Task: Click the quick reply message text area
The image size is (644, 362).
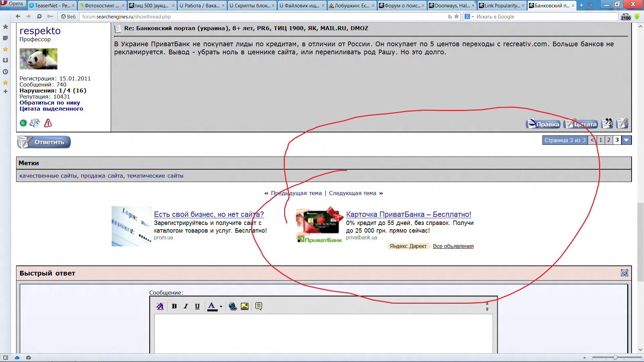Action: [323, 334]
